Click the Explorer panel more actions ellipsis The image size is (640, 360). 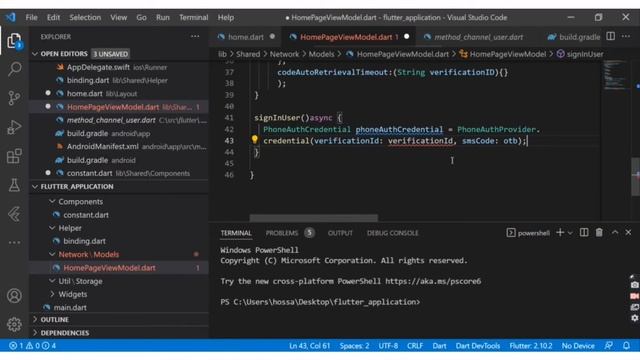pyautogui.click(x=195, y=36)
